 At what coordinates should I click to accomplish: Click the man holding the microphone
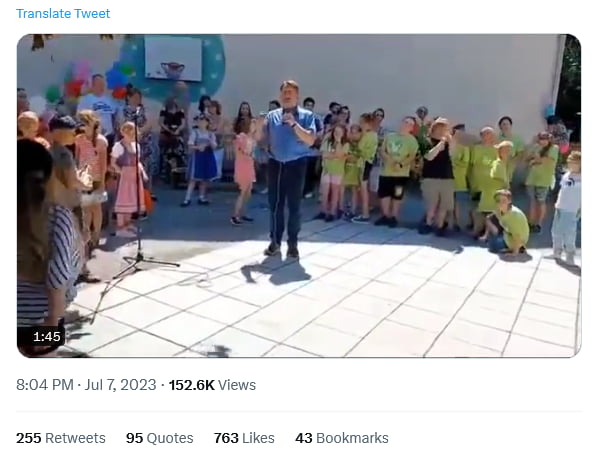click(x=287, y=168)
